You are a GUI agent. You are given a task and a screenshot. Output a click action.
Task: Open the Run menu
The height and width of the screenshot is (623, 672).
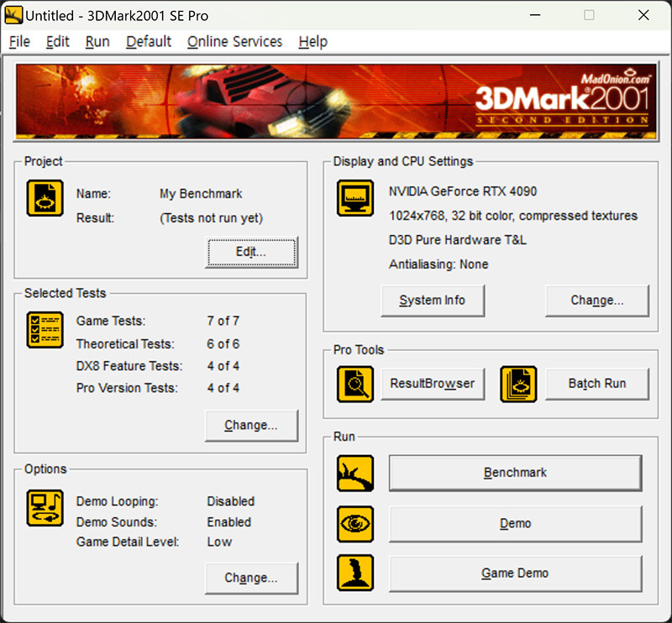pyautogui.click(x=97, y=42)
